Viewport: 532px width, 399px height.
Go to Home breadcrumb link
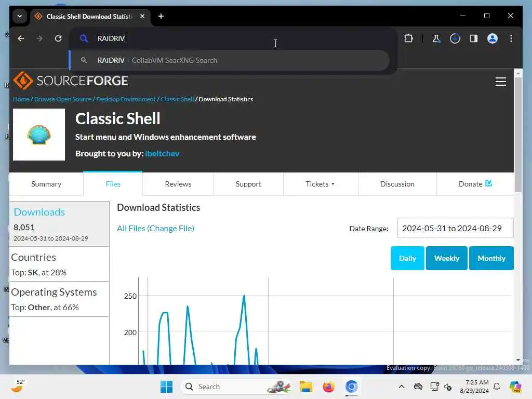click(21, 99)
